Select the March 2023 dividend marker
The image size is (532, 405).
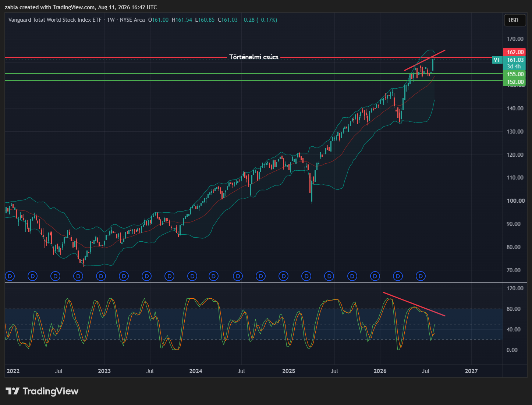[x=124, y=276]
